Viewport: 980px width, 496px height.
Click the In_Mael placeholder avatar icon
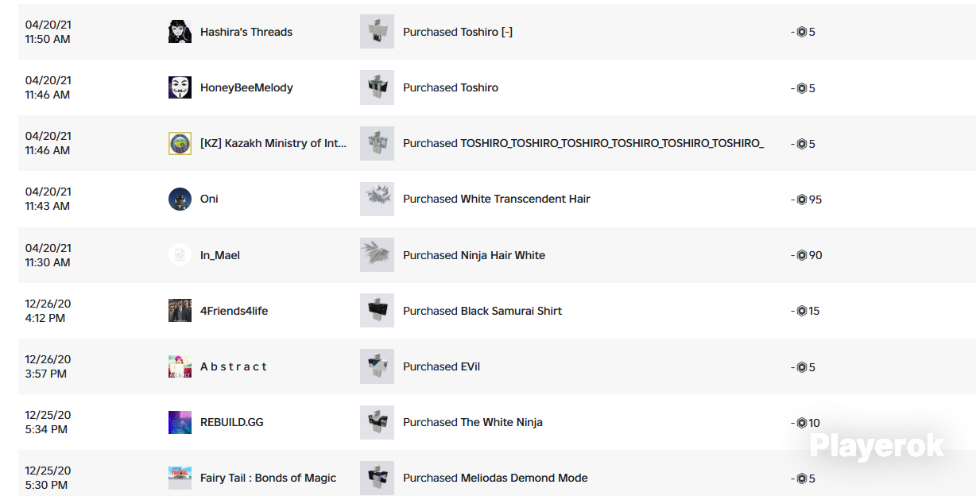click(180, 255)
